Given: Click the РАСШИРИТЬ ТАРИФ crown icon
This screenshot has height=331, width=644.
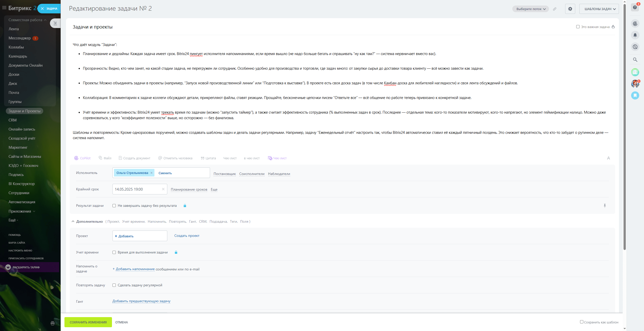Looking at the screenshot, I should point(8,267).
